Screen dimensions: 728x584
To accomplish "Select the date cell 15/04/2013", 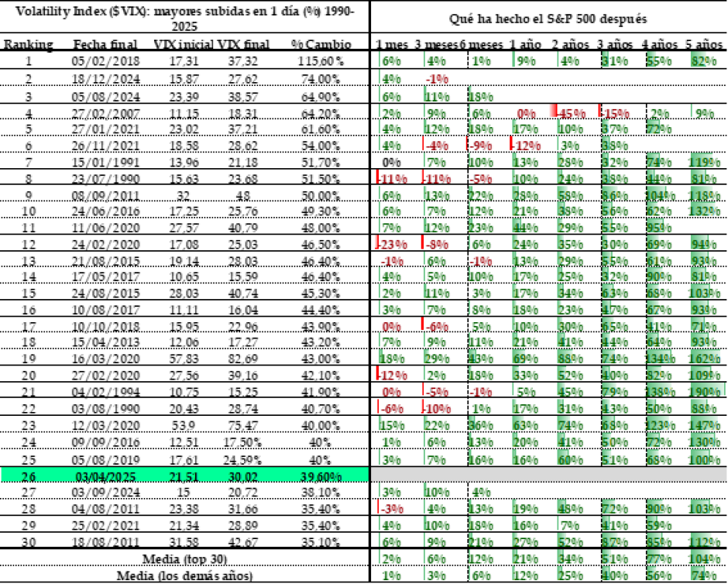I will 105,342.
